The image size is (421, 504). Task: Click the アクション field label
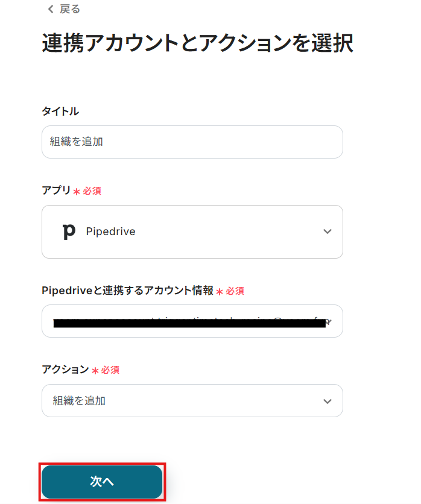coord(65,370)
